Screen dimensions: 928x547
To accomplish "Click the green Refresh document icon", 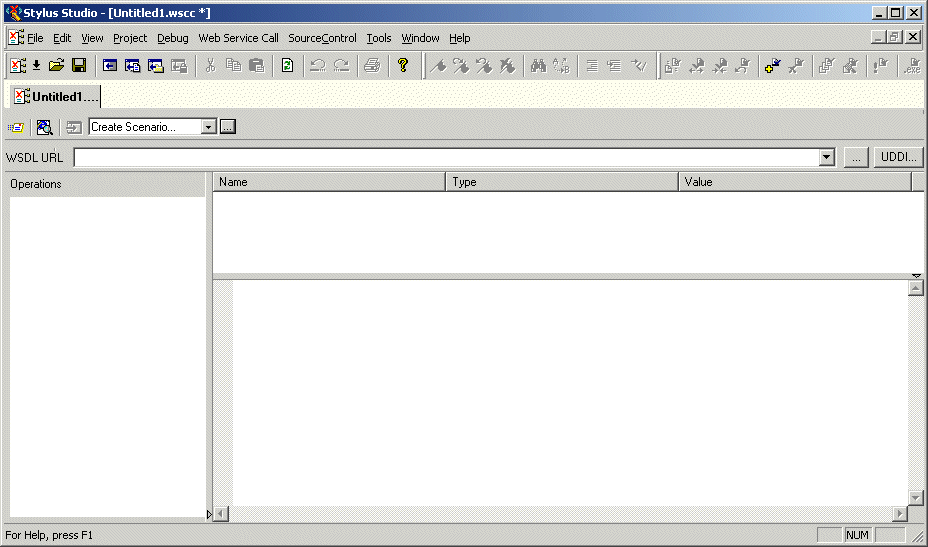I will (x=287, y=66).
